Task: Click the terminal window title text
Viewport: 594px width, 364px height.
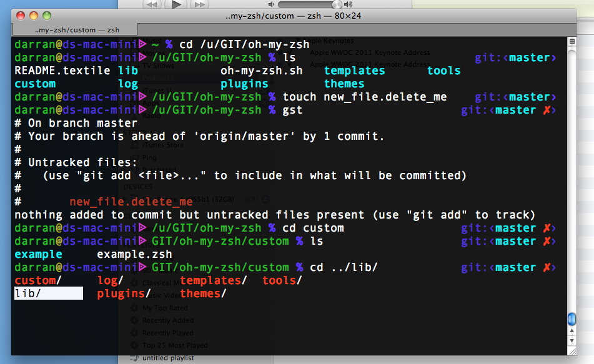Action: (295, 16)
